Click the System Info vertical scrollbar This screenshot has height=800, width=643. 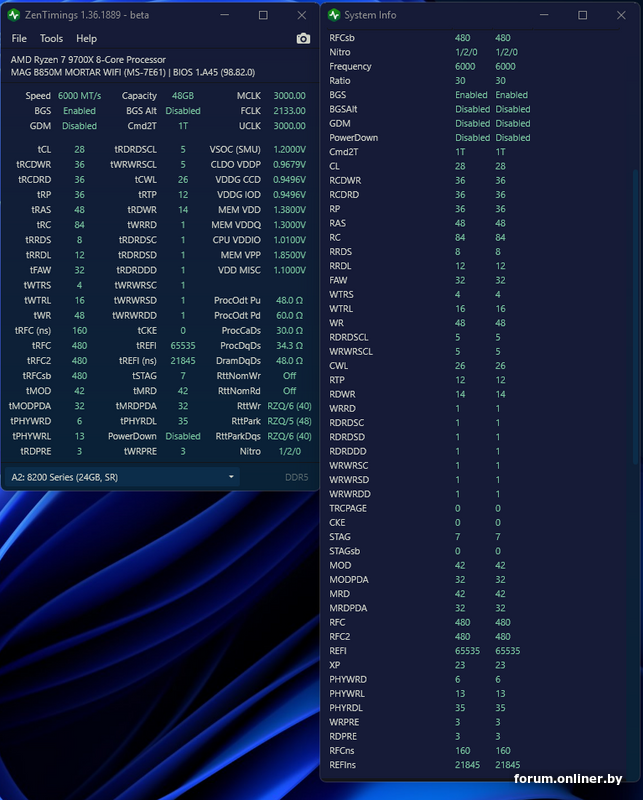point(636,400)
